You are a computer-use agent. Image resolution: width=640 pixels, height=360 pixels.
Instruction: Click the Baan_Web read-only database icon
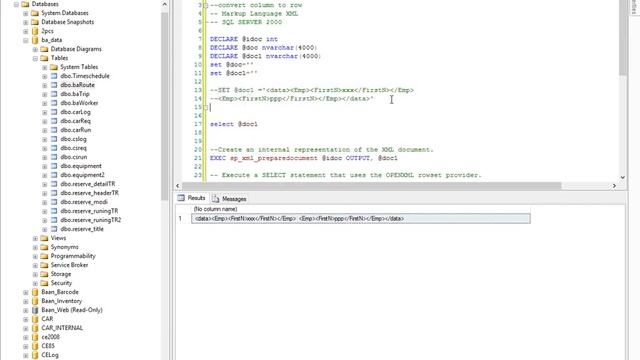click(35, 310)
